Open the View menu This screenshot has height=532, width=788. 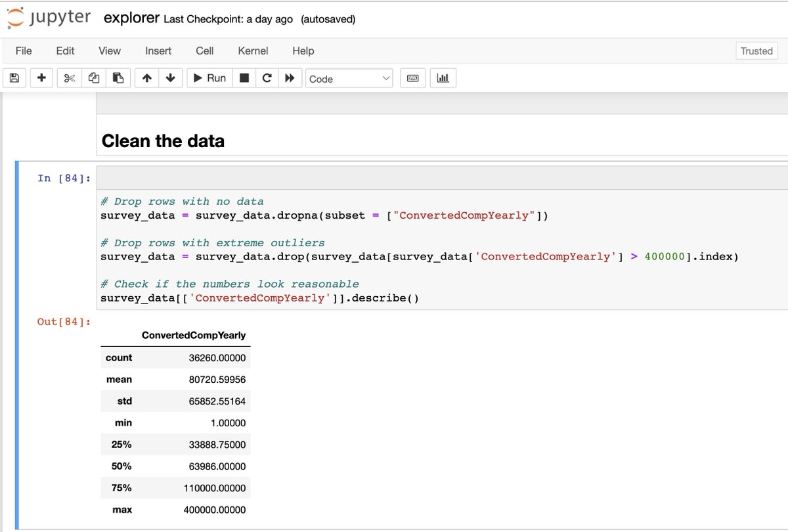coord(110,51)
